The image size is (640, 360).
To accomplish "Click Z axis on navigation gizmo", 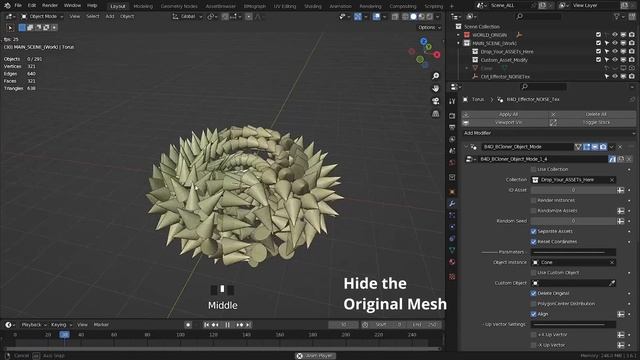I will pyautogui.click(x=423, y=41).
